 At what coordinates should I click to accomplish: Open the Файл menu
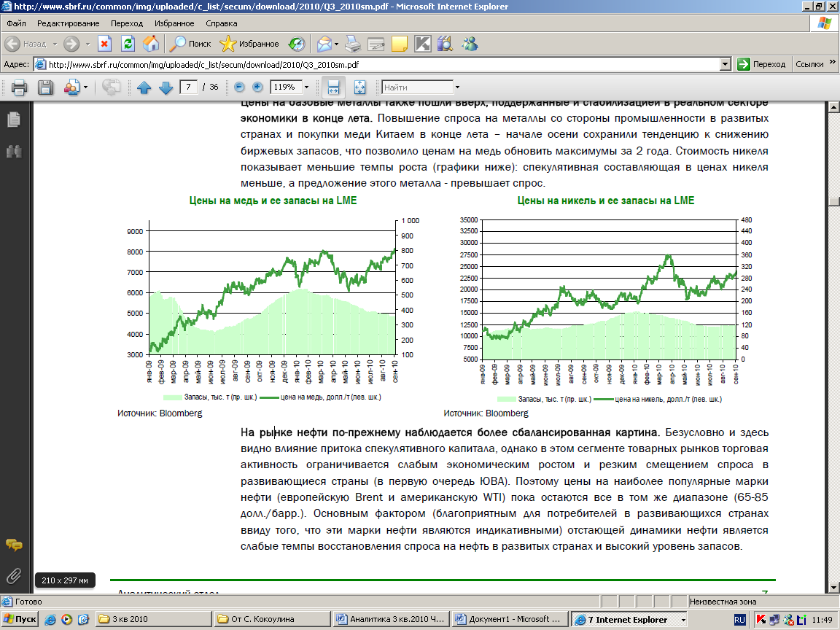[x=16, y=23]
